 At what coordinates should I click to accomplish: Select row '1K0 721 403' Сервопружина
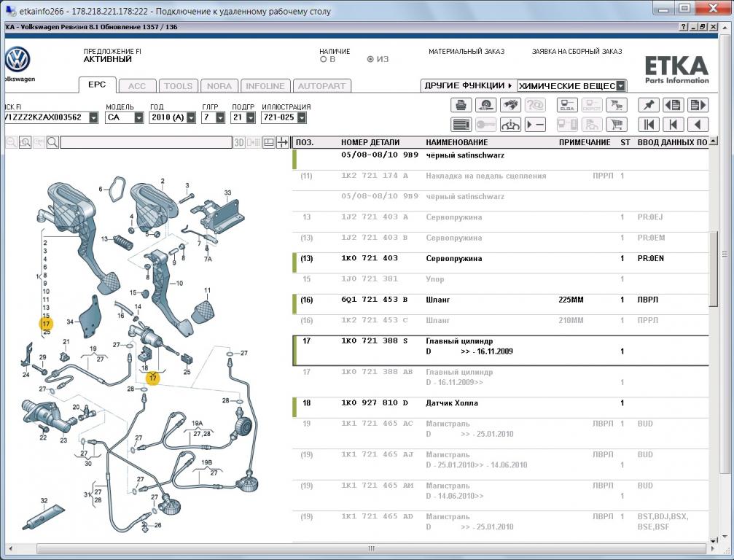click(x=501, y=263)
